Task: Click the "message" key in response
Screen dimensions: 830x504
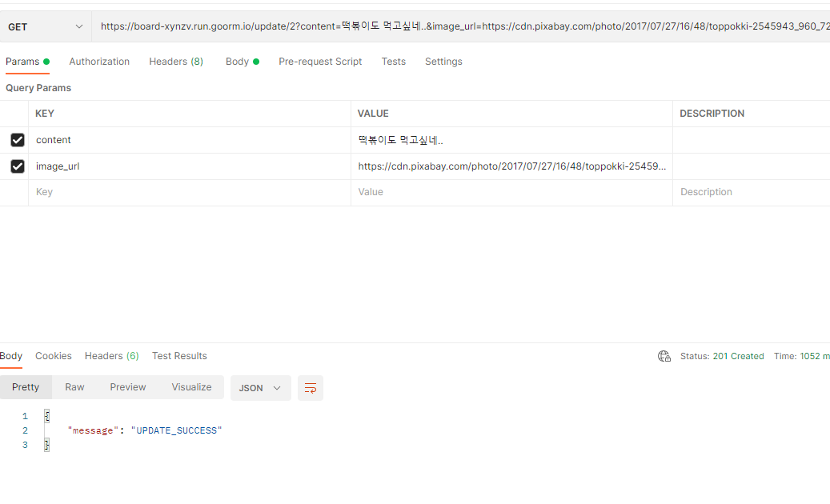Action: click(93, 430)
